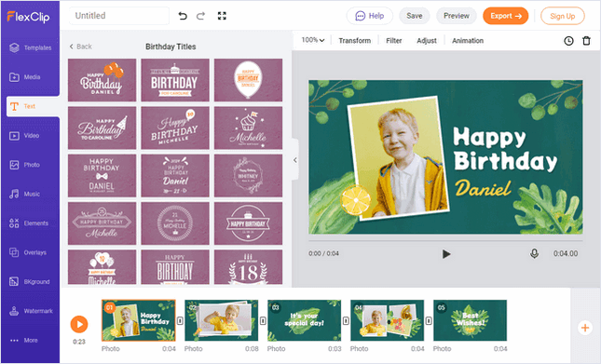Delete selected item with trash icon
The height and width of the screenshot is (364, 601).
point(586,41)
